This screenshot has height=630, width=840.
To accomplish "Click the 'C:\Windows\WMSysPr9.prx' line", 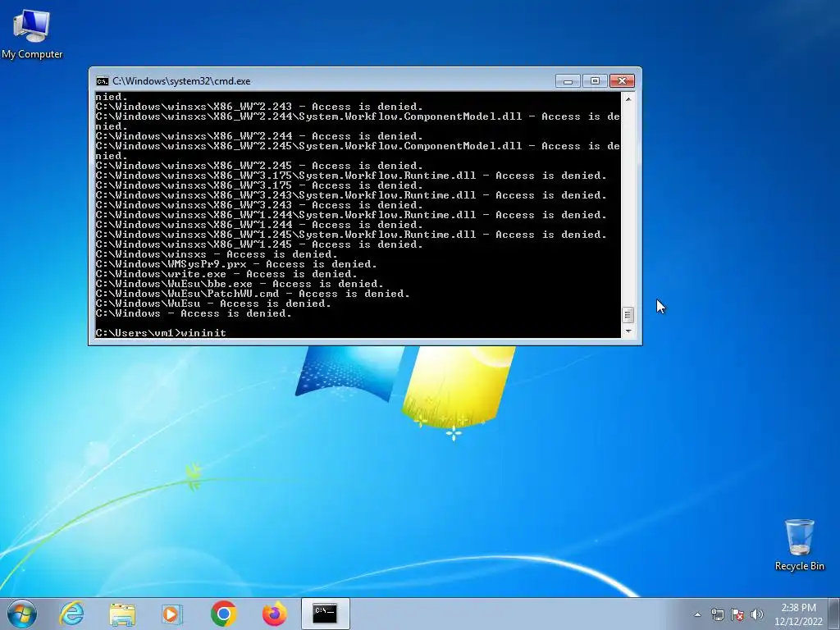I will [236, 264].
